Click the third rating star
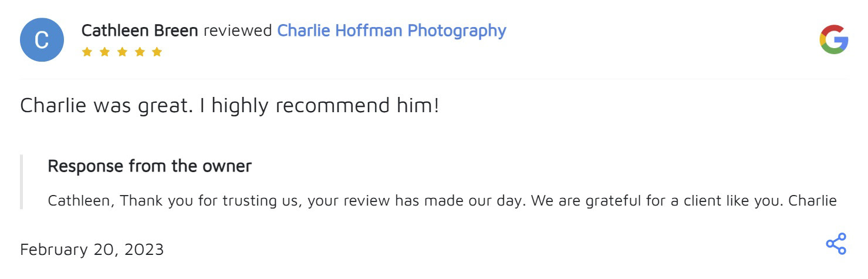This screenshot has height=279, width=868. 122,52
